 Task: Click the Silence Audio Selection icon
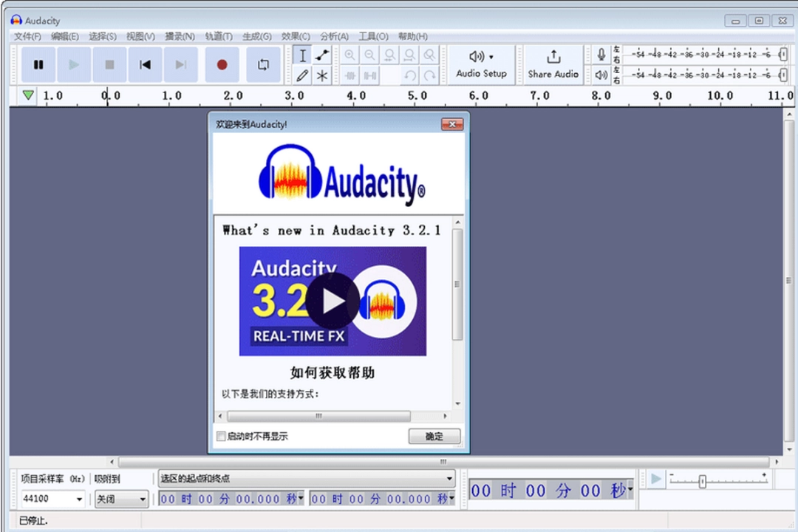click(x=369, y=75)
